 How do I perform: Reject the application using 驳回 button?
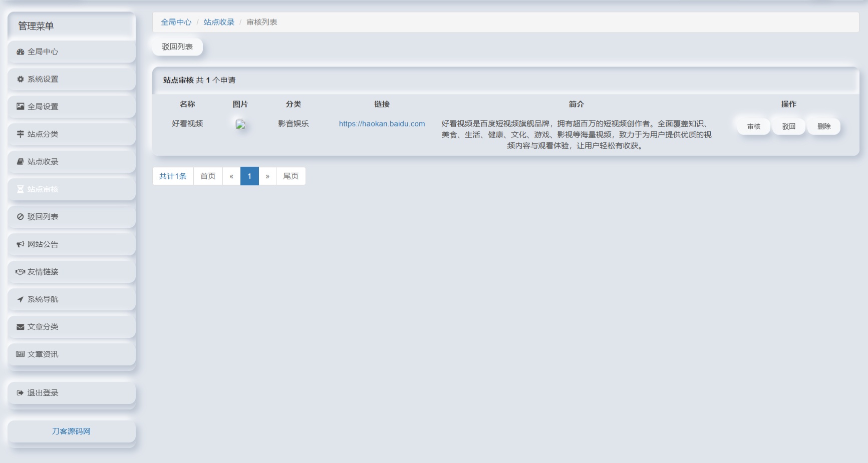coord(788,126)
